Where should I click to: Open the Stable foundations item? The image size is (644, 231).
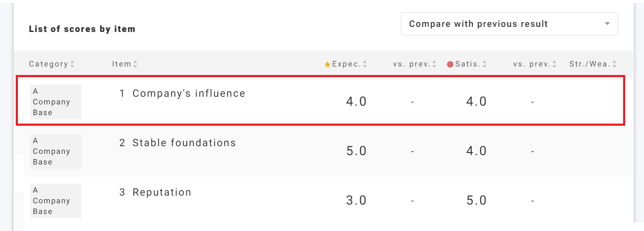[x=184, y=143]
